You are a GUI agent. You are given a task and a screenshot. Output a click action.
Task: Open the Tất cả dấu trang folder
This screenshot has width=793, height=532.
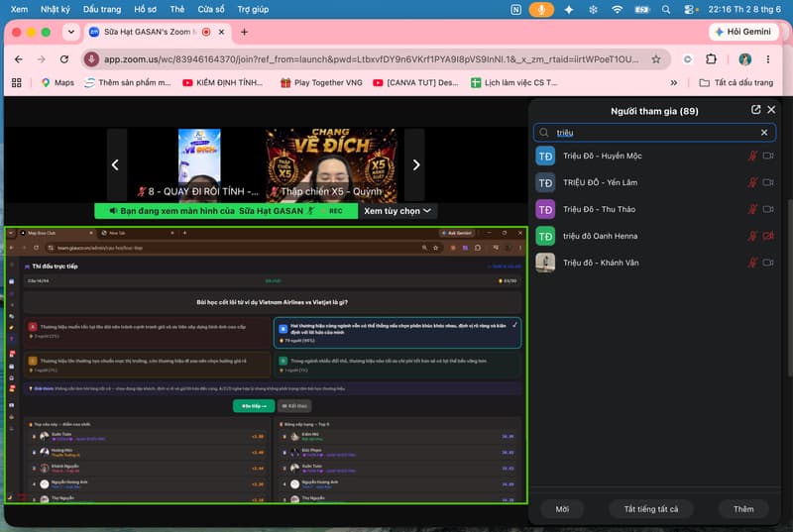pos(736,82)
